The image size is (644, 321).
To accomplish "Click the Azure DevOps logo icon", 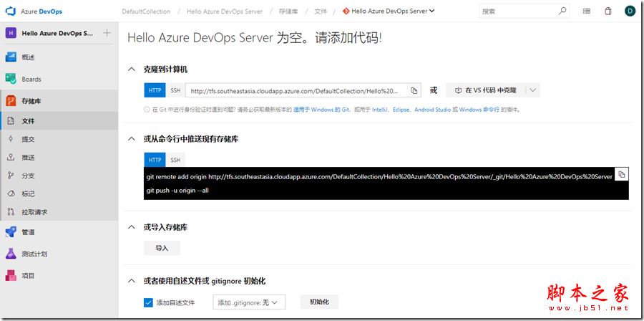I will click(11, 11).
